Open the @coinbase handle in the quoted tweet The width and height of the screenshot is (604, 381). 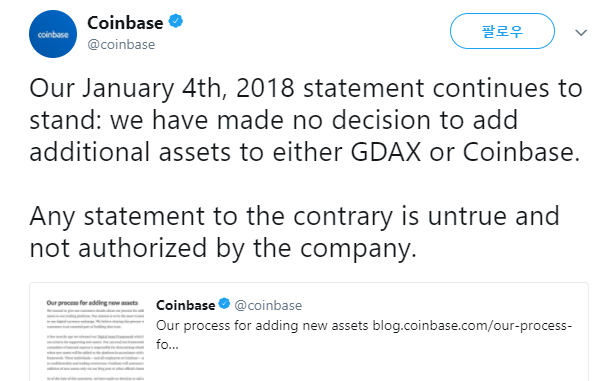268,305
